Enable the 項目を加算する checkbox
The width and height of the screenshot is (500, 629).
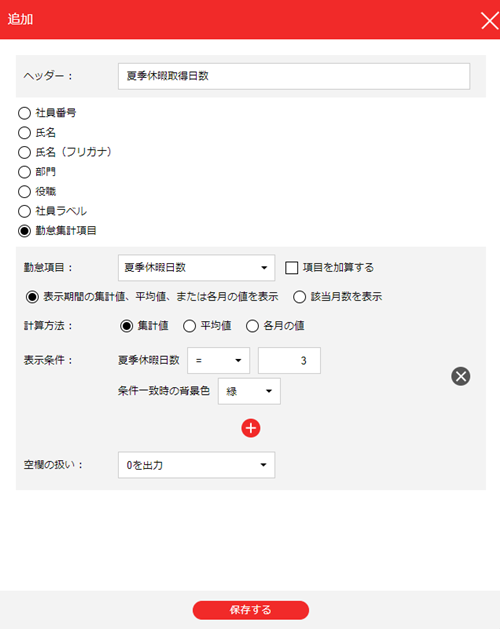pyautogui.click(x=291, y=268)
